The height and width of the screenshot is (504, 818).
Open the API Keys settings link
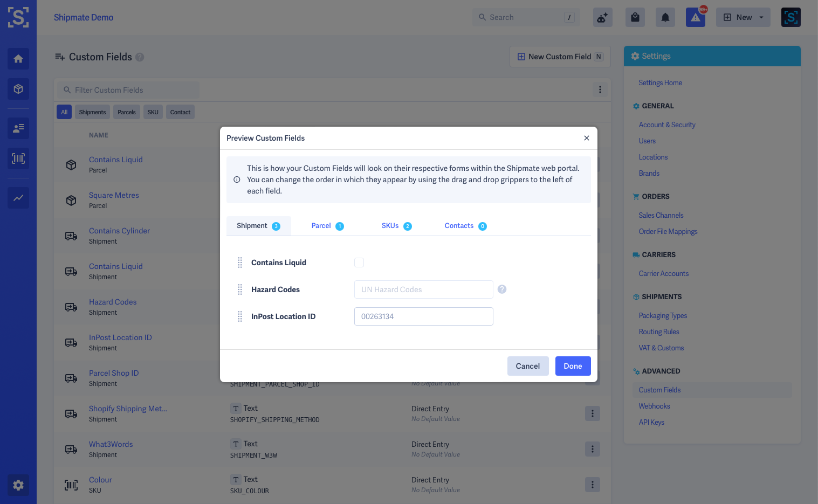[x=651, y=422]
